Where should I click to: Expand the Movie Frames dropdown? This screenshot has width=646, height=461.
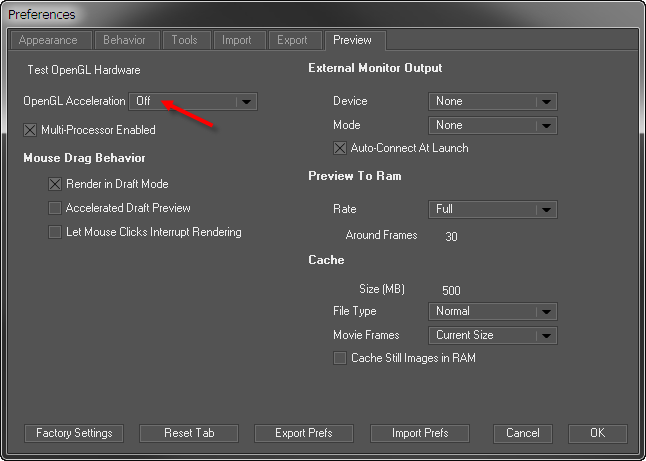pos(492,335)
